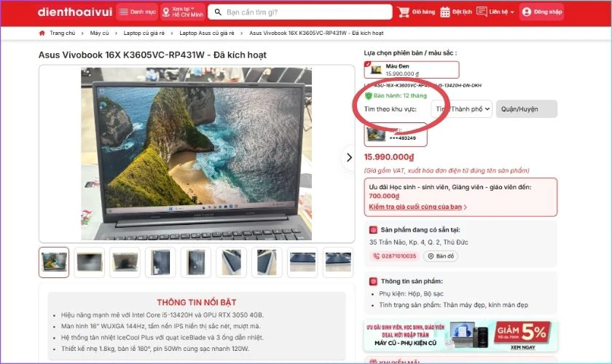
Task: Click the 700.000₫ student discount amount
Action: click(384, 197)
